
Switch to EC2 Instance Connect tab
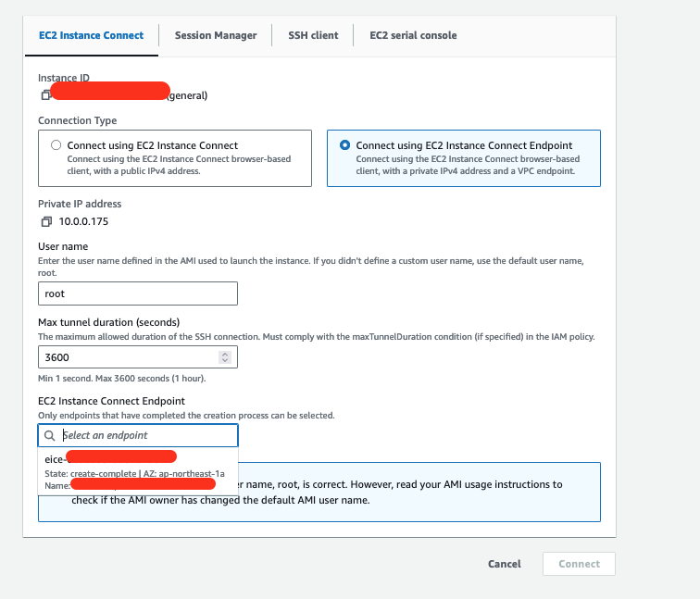(x=92, y=36)
